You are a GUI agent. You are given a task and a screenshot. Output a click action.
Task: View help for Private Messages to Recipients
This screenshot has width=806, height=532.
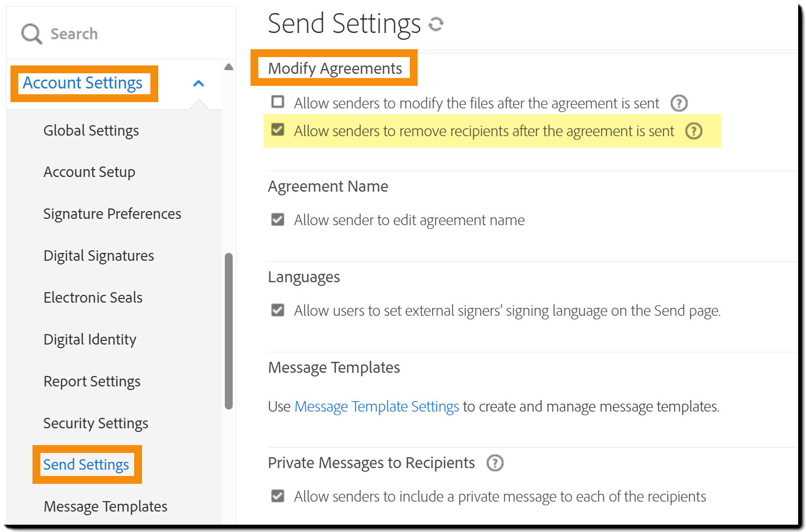[x=494, y=463]
